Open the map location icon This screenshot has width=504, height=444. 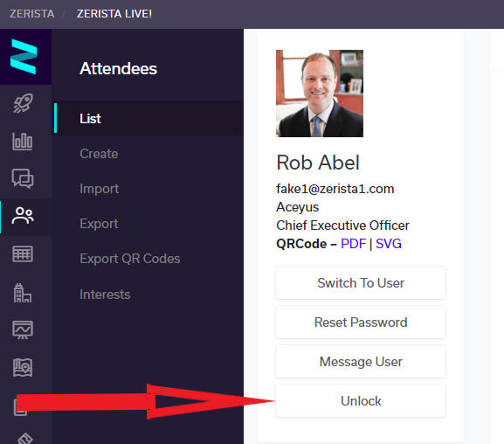[23, 367]
